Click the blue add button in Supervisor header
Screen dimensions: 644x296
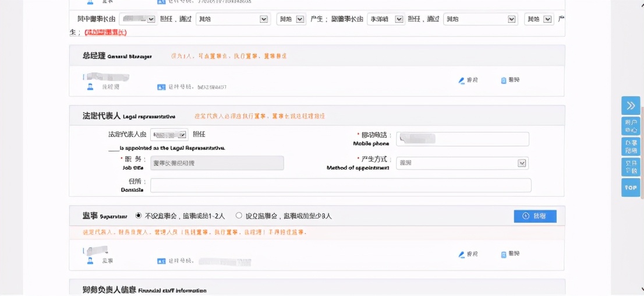(x=535, y=216)
